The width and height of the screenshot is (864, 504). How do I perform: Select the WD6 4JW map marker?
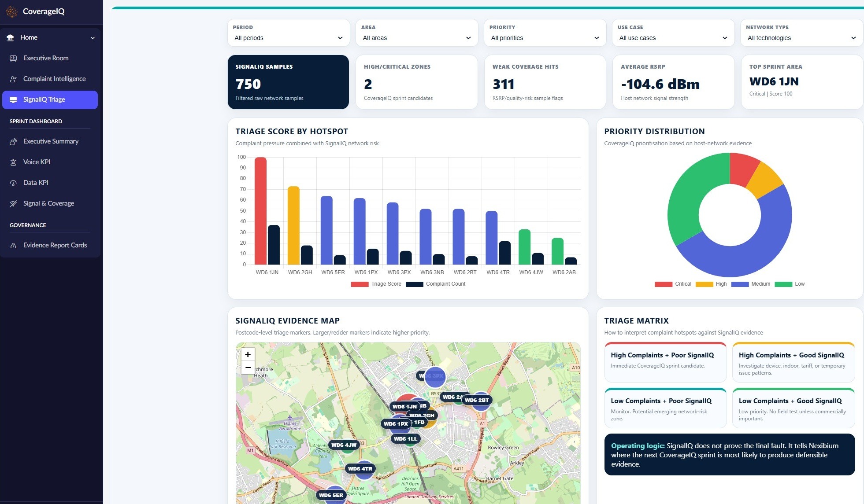344,445
